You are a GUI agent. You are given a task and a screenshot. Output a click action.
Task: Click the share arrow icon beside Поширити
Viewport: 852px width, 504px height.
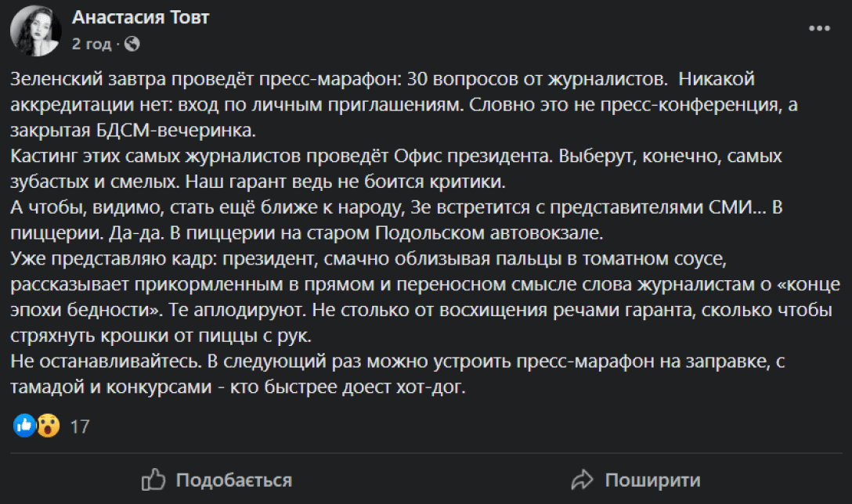coord(582,479)
